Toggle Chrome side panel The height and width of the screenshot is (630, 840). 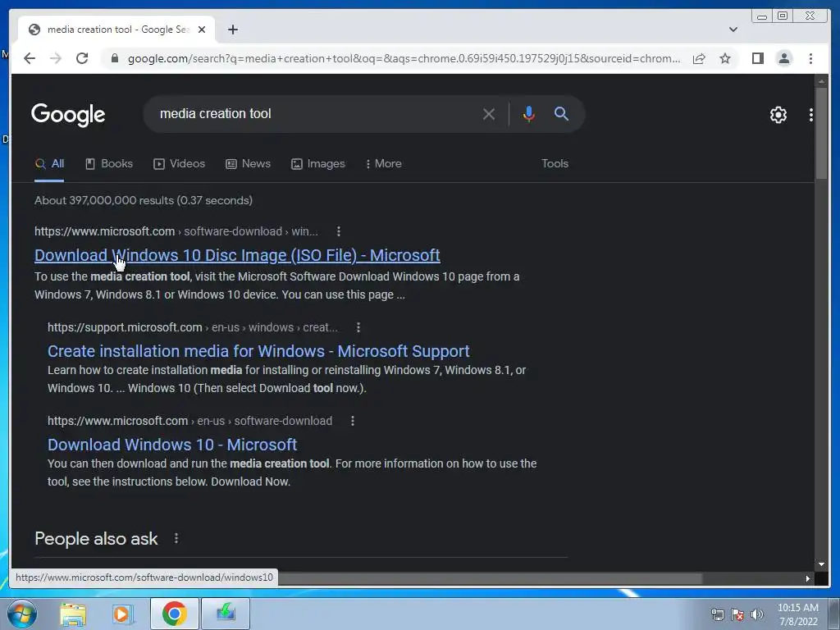tap(757, 58)
